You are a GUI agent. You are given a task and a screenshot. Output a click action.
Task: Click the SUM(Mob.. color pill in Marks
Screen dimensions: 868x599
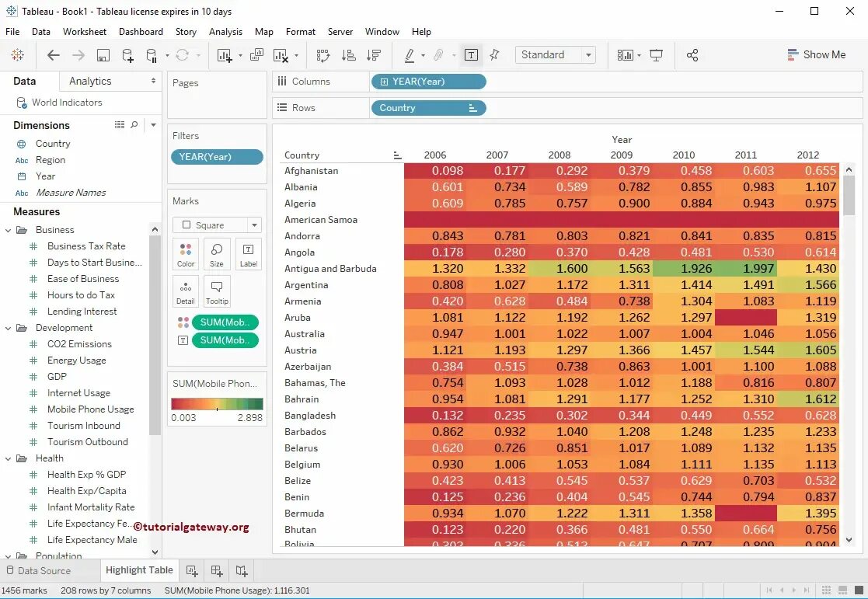(225, 322)
